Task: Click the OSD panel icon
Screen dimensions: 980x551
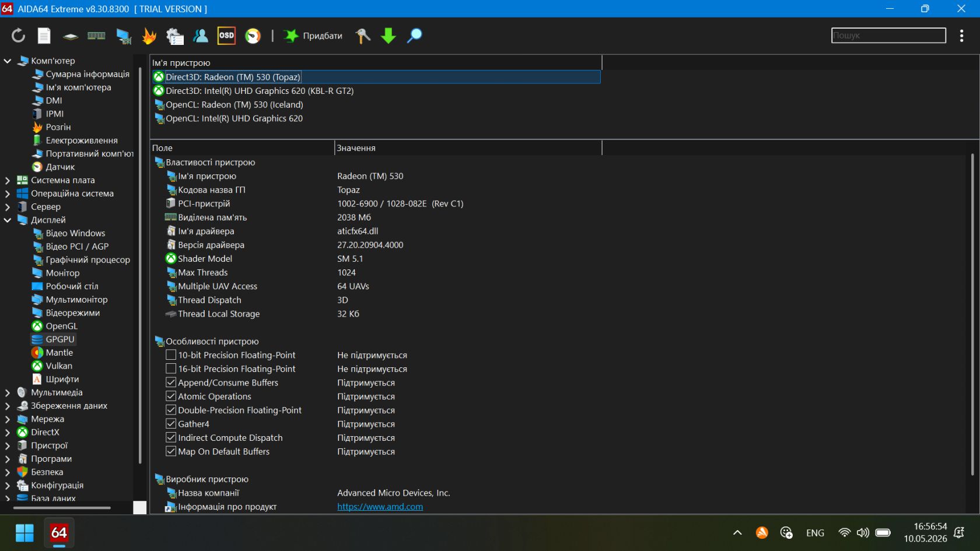Action: coord(226,36)
